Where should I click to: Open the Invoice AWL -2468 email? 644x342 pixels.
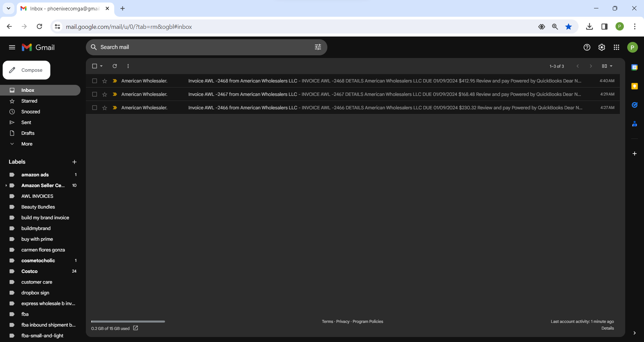click(x=353, y=81)
